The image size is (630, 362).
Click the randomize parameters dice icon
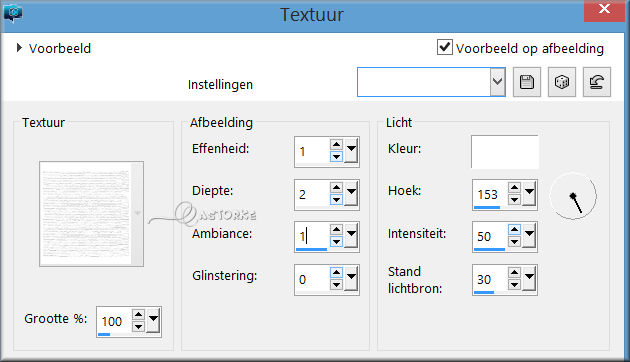(x=561, y=82)
